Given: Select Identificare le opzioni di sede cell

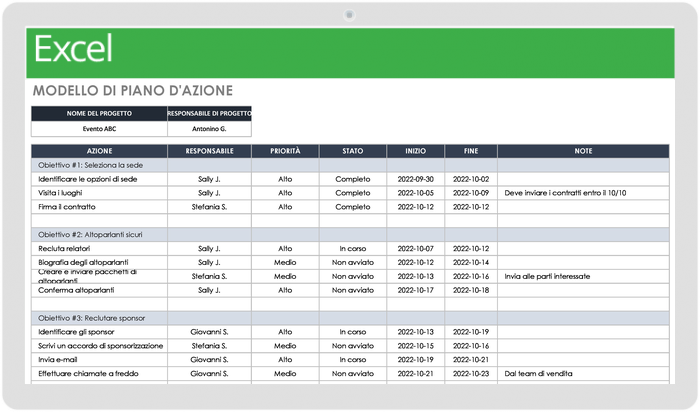Looking at the screenshot, I should pyautogui.click(x=99, y=179).
